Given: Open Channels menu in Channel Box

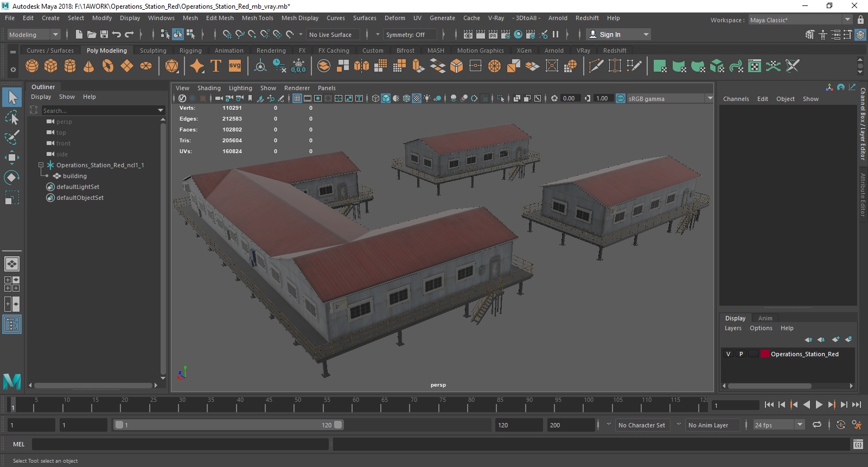Looking at the screenshot, I should [x=736, y=99].
